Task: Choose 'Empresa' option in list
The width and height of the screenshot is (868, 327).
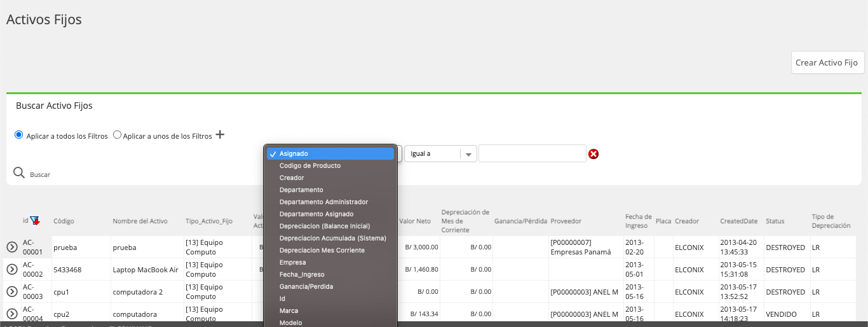Action: 330,262
